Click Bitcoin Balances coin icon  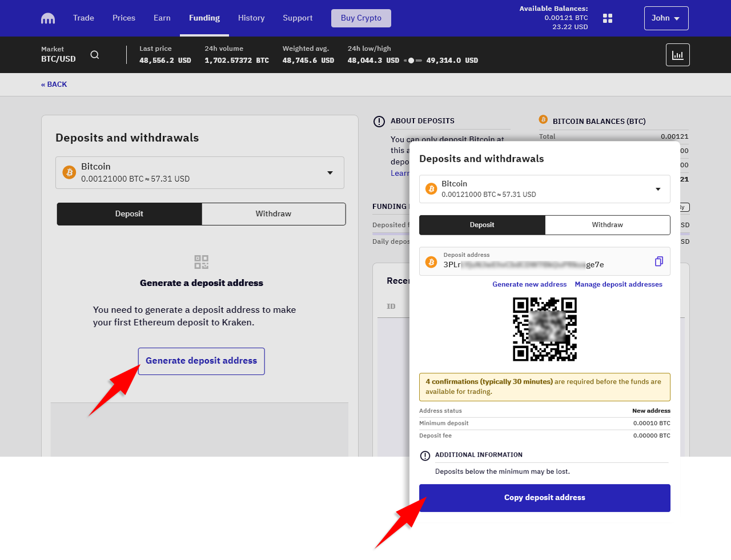[543, 120]
